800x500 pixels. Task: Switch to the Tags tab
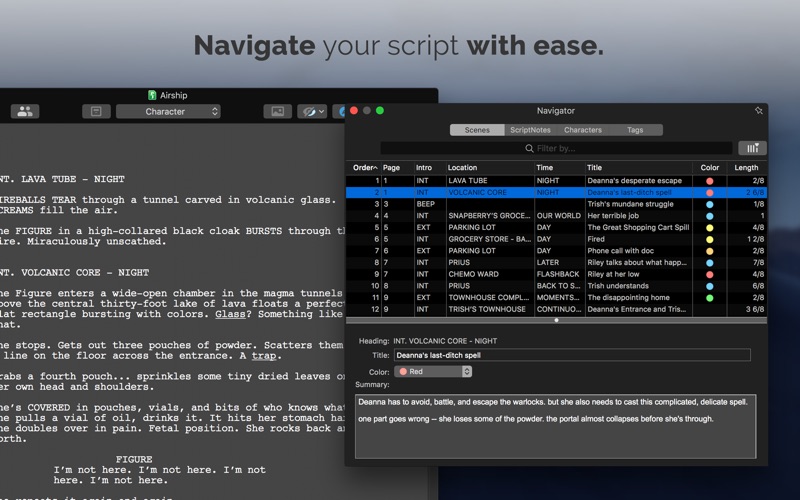pos(635,130)
